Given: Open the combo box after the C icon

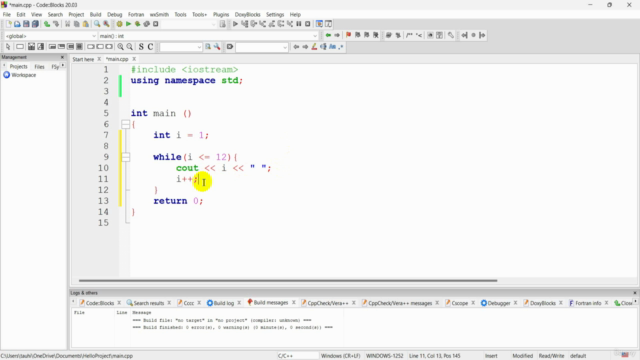Looking at the screenshot, I should click(x=181, y=47).
